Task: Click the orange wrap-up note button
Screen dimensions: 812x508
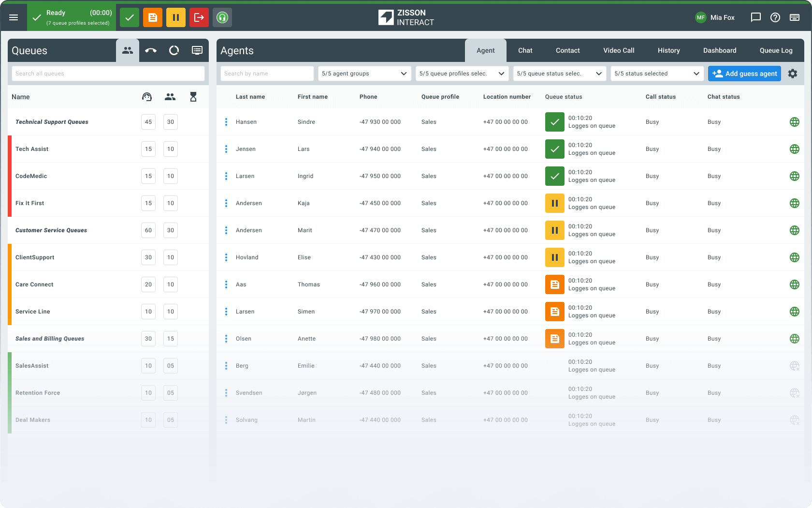Action: (153, 17)
